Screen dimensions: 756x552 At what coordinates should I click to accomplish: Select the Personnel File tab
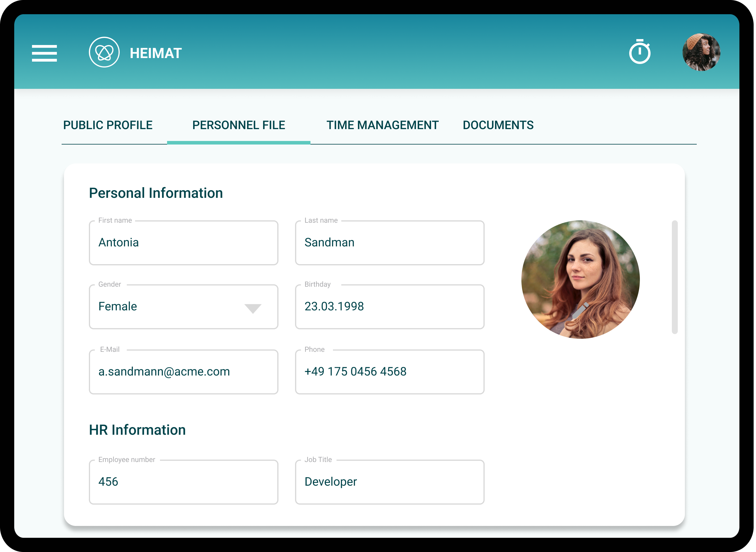pyautogui.click(x=239, y=125)
